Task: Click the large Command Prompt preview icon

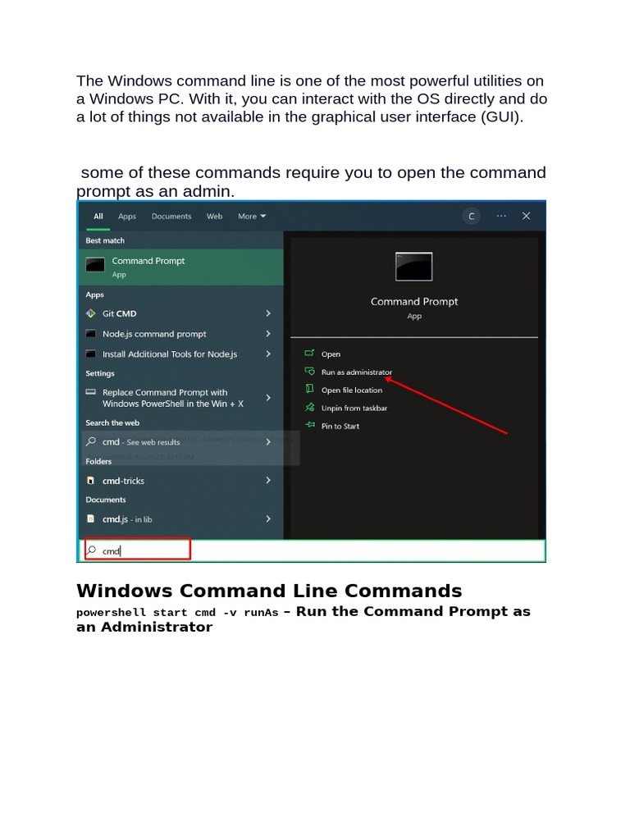Action: click(x=413, y=267)
